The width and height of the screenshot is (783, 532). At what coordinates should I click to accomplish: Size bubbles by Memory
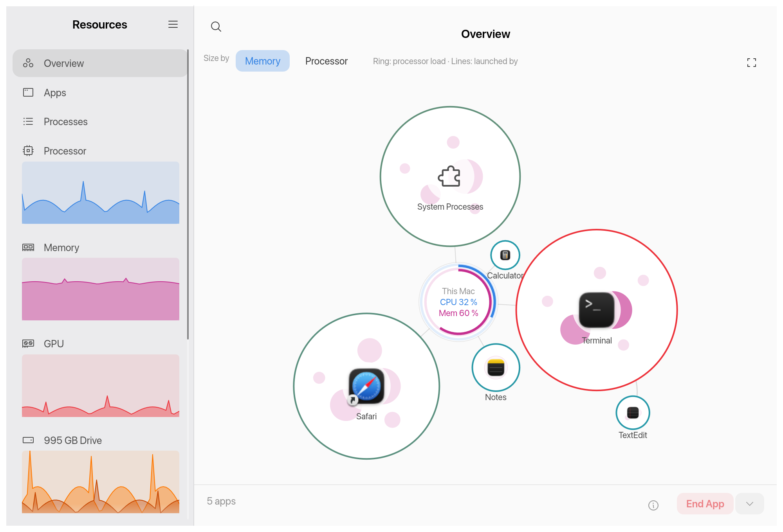tap(263, 61)
